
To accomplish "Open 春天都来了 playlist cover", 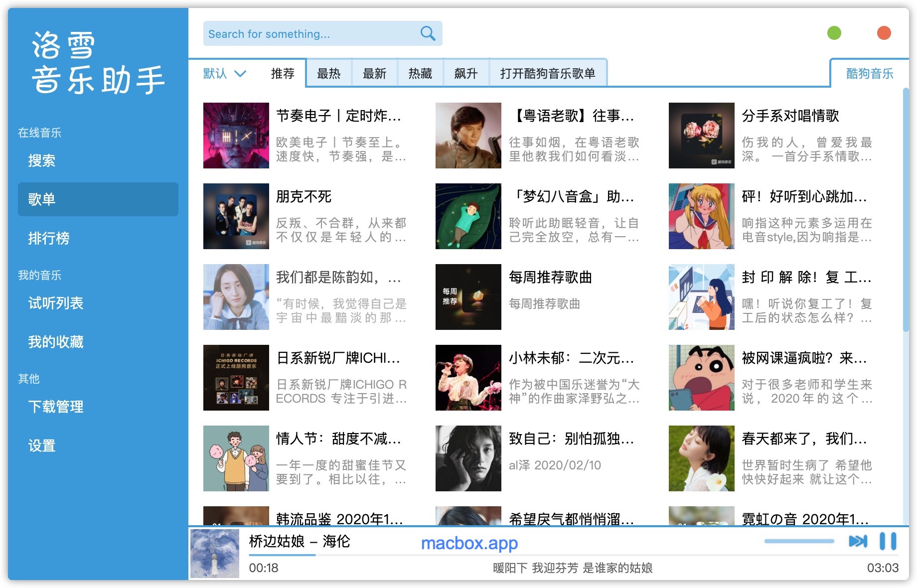I will (702, 458).
